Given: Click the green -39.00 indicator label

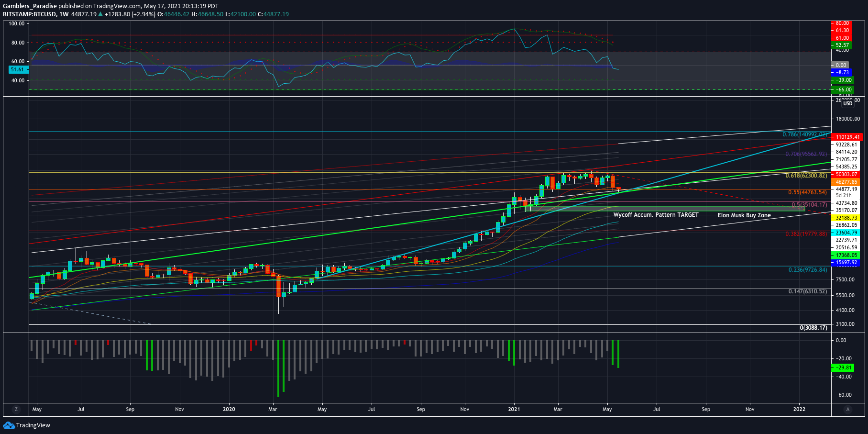Looking at the screenshot, I should point(843,80).
